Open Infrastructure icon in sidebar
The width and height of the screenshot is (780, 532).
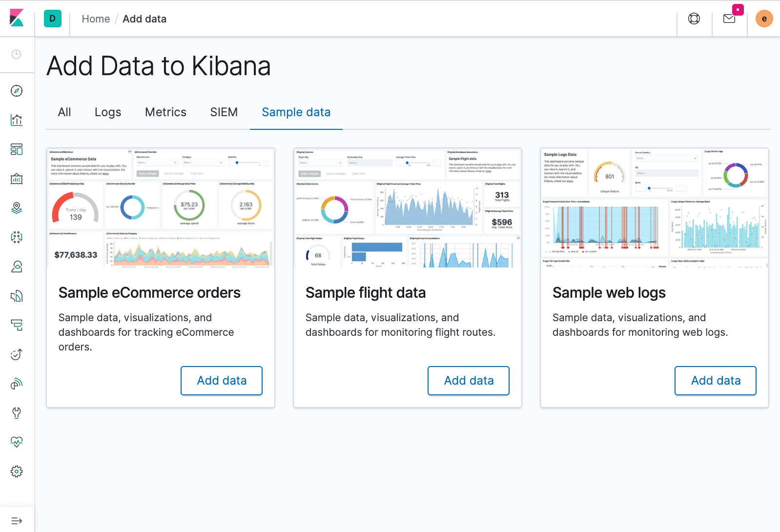(x=17, y=266)
